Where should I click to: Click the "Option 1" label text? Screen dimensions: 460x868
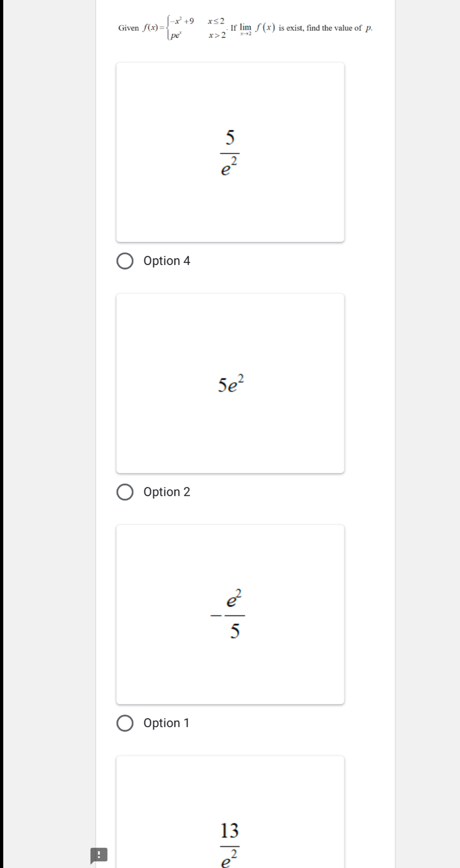click(166, 723)
